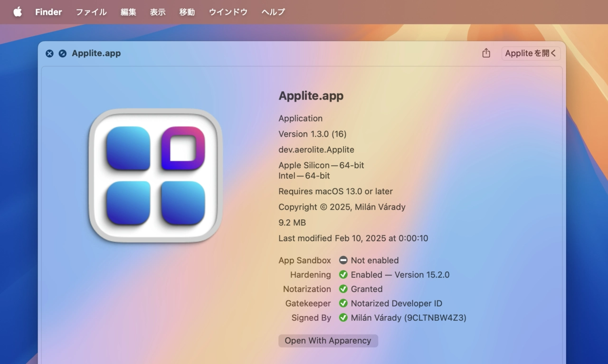The height and width of the screenshot is (364, 608).
Task: Open the 移動 menu
Action: click(x=187, y=12)
